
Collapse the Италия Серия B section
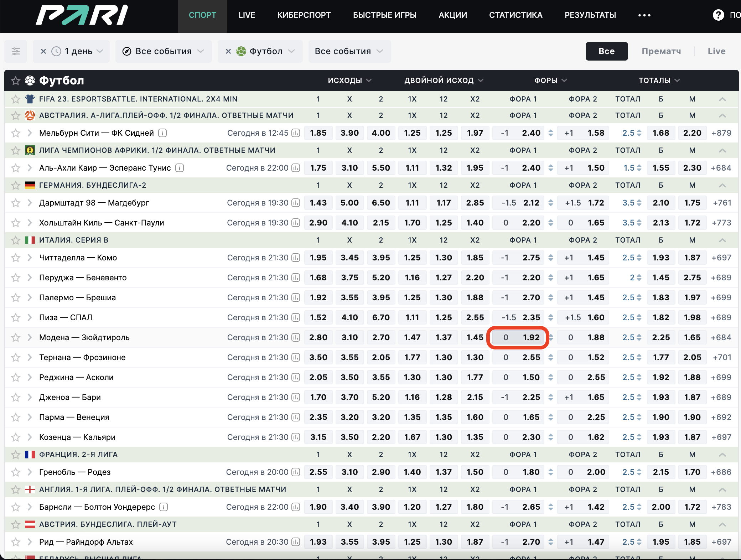[x=722, y=240]
